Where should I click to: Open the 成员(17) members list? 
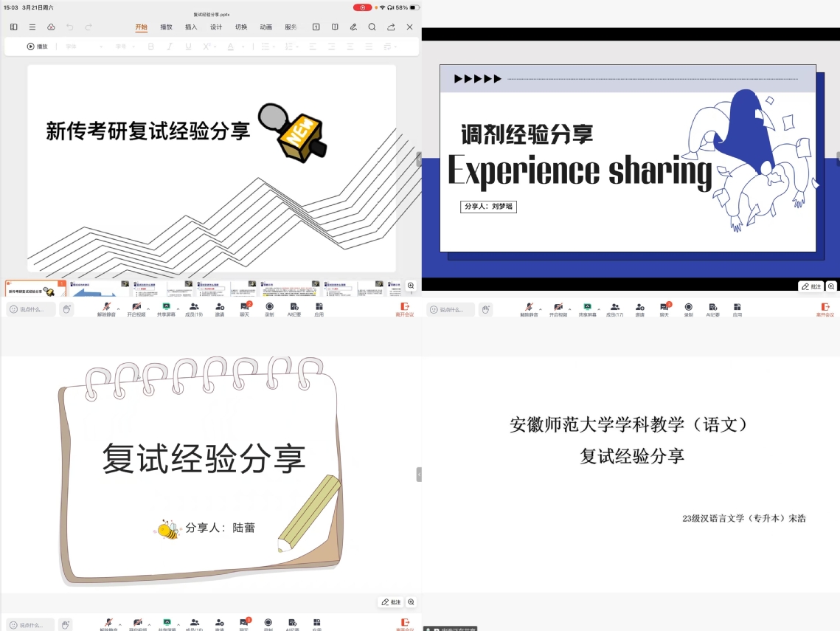point(614,308)
